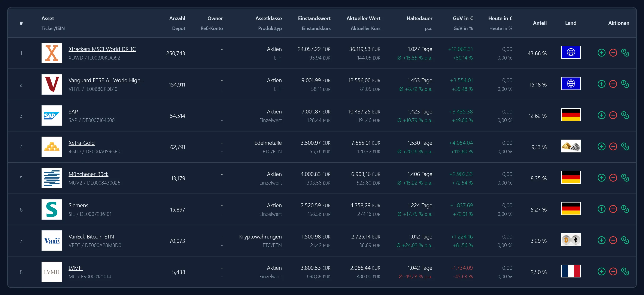Click the Münchener Rück striped logo
The image size is (644, 295).
[52, 178]
